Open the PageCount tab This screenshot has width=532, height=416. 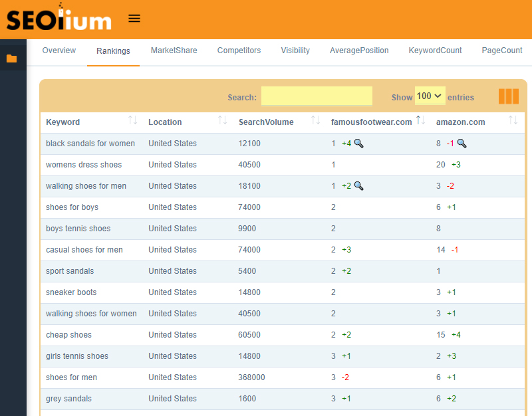click(x=502, y=51)
